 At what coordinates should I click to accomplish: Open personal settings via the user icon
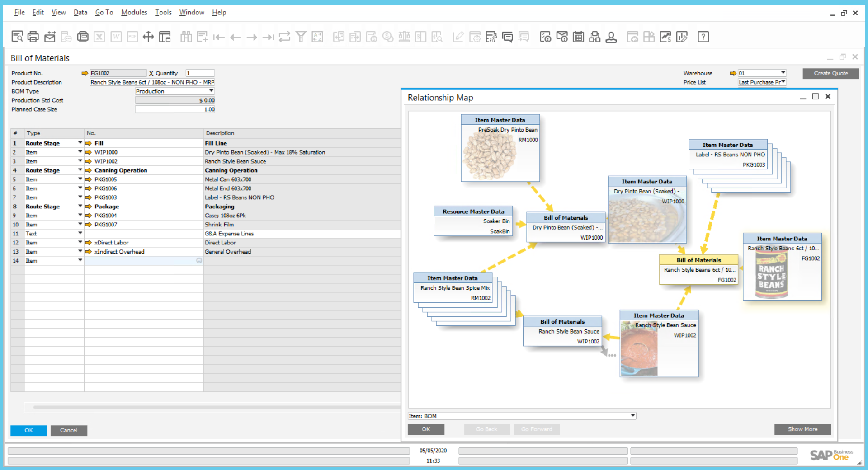click(612, 37)
